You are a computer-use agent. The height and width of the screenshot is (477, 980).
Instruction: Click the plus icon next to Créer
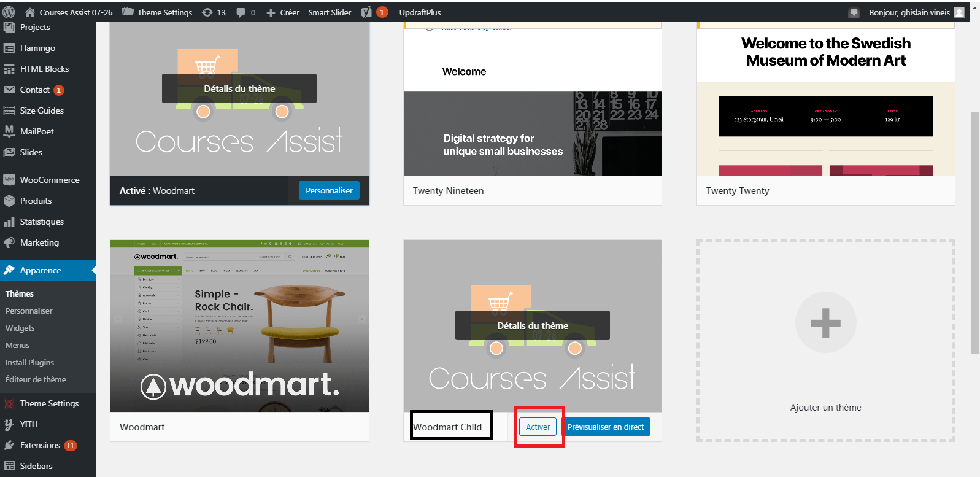[271, 12]
